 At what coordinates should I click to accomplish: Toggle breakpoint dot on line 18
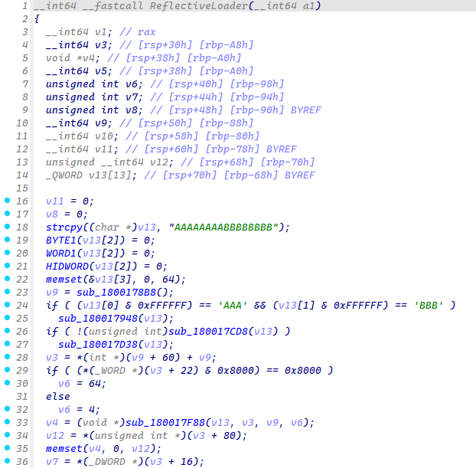[x=8, y=227]
